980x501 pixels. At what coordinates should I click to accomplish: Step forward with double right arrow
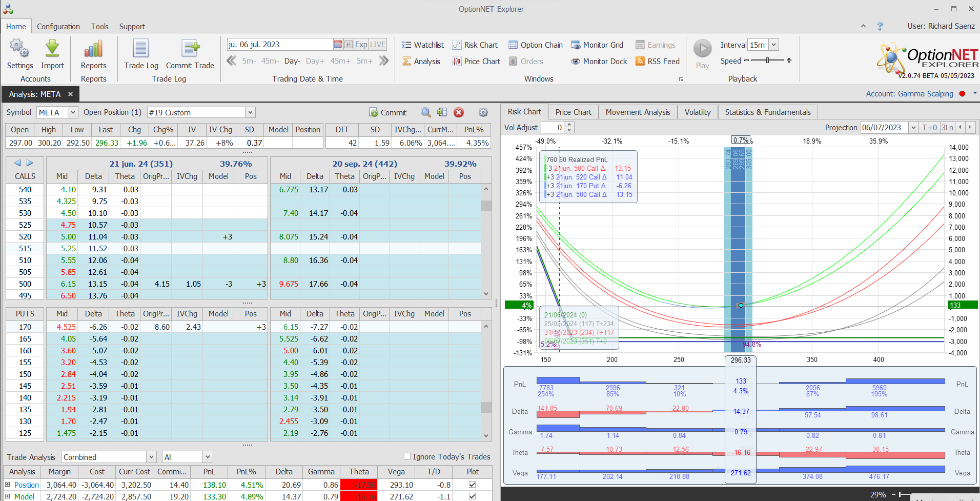point(384,61)
